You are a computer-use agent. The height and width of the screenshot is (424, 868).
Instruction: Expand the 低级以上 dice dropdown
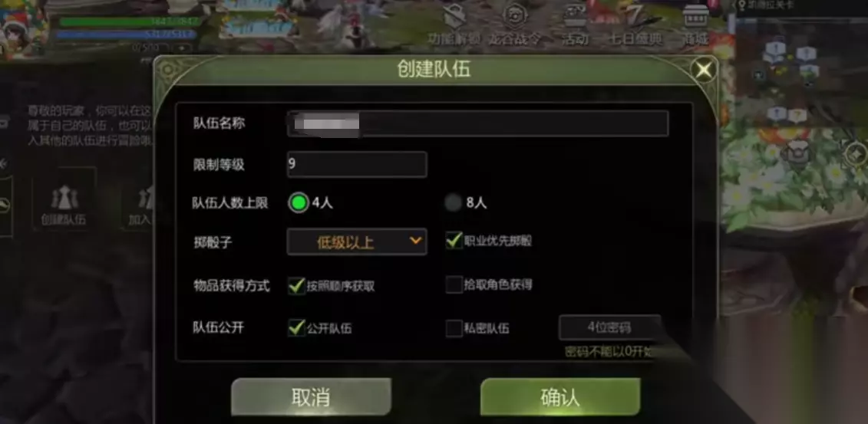click(357, 242)
